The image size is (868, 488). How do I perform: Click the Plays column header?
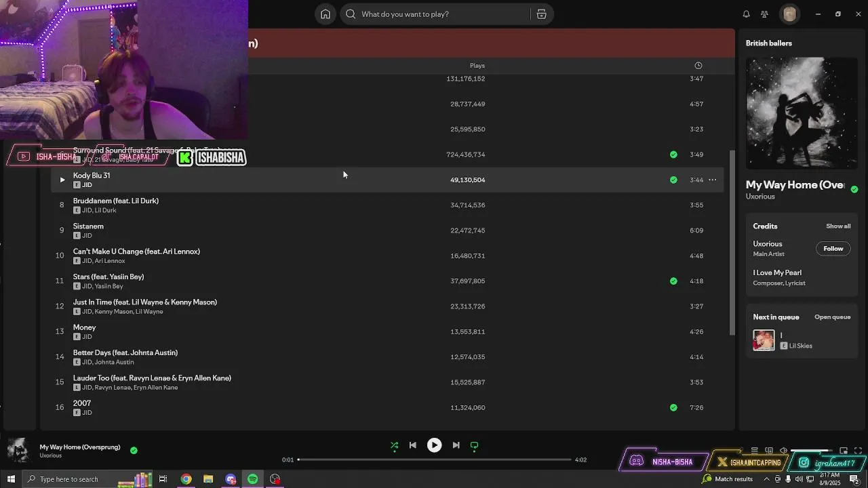click(477, 66)
